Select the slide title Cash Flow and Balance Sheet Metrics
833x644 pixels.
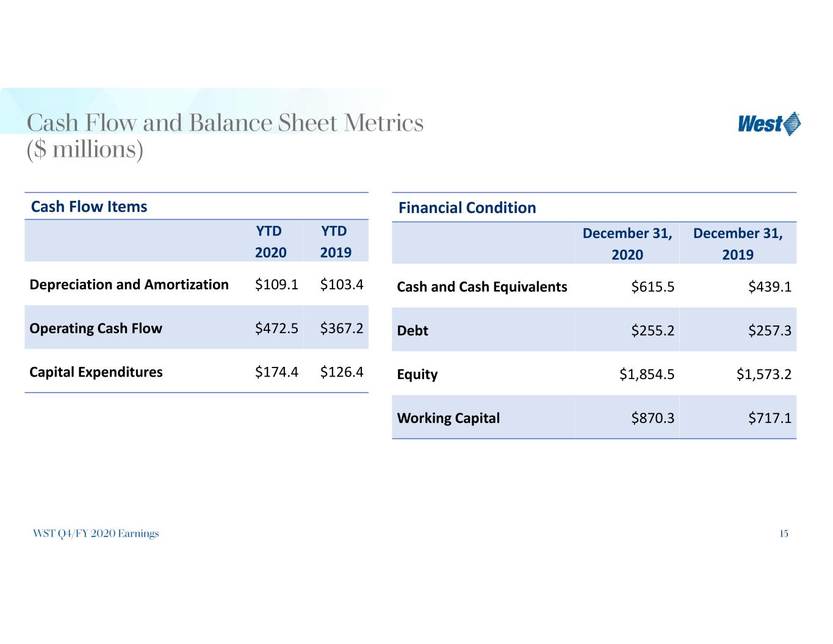(225, 123)
